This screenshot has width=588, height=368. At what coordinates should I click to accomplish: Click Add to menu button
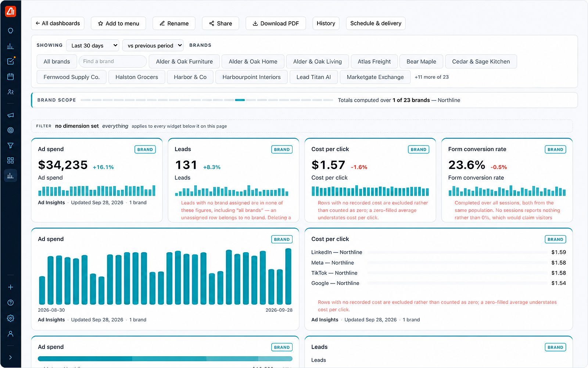point(118,24)
